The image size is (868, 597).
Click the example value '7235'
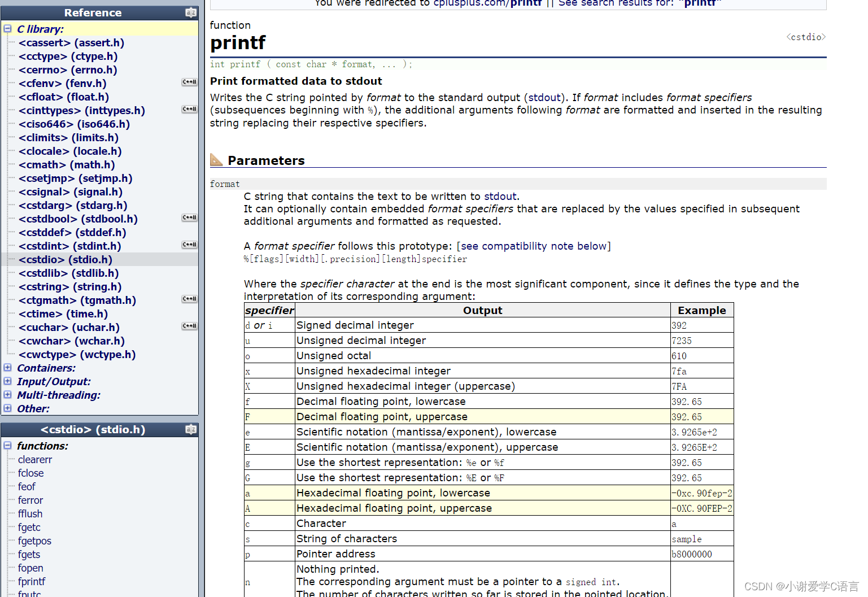coord(682,341)
